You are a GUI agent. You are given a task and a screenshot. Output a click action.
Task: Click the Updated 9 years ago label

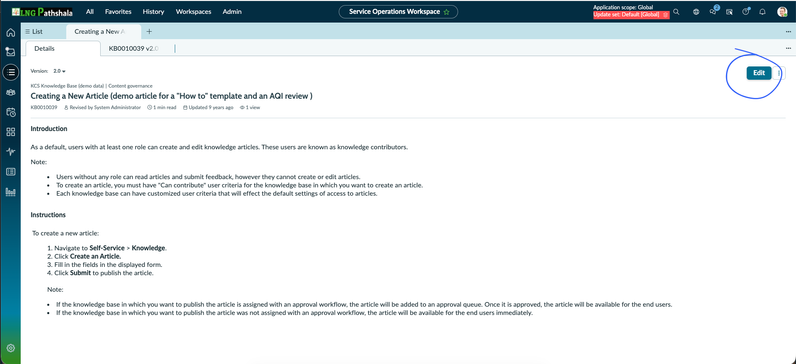208,108
